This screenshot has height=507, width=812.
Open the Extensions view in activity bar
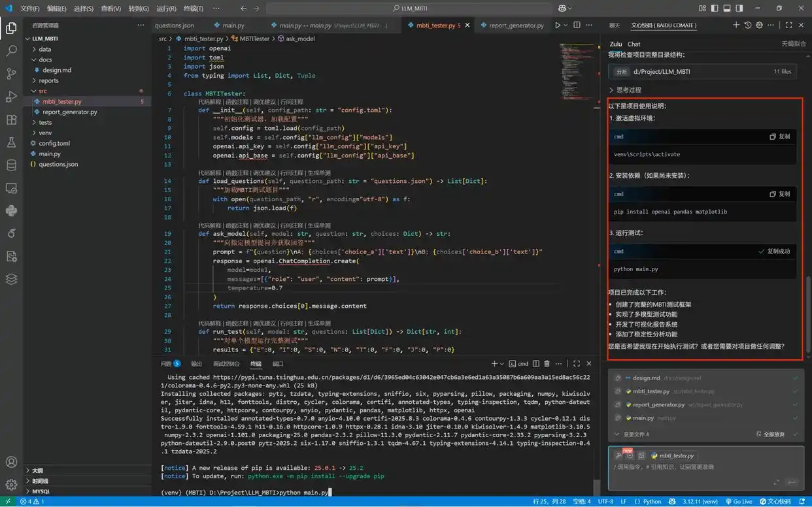[11, 120]
